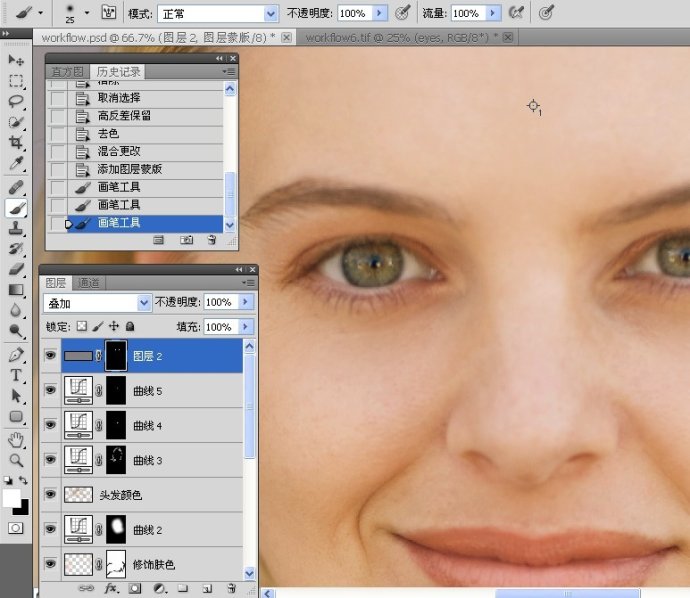The image size is (690, 598).
Task: Create new adjustment layer icon
Action: pos(159,588)
